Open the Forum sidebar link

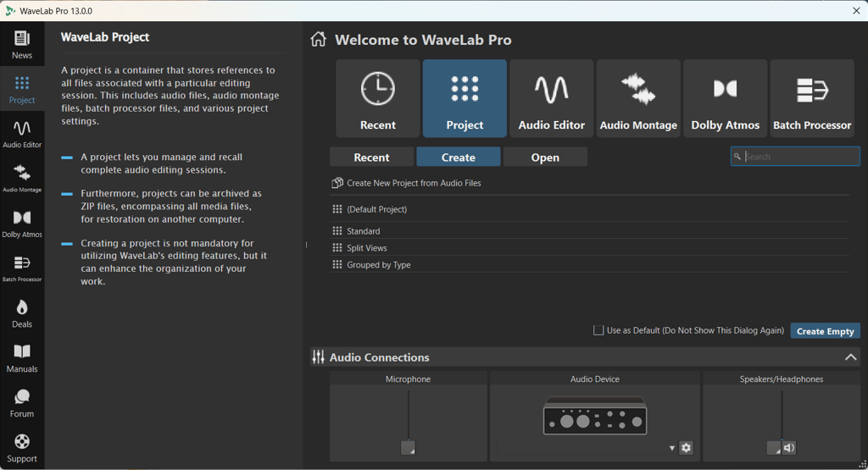click(x=22, y=402)
